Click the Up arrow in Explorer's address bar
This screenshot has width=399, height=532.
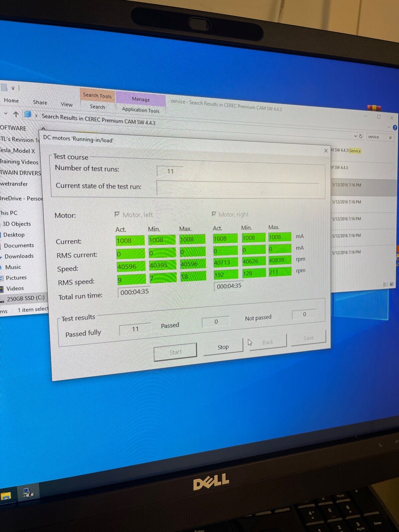(x=16, y=114)
